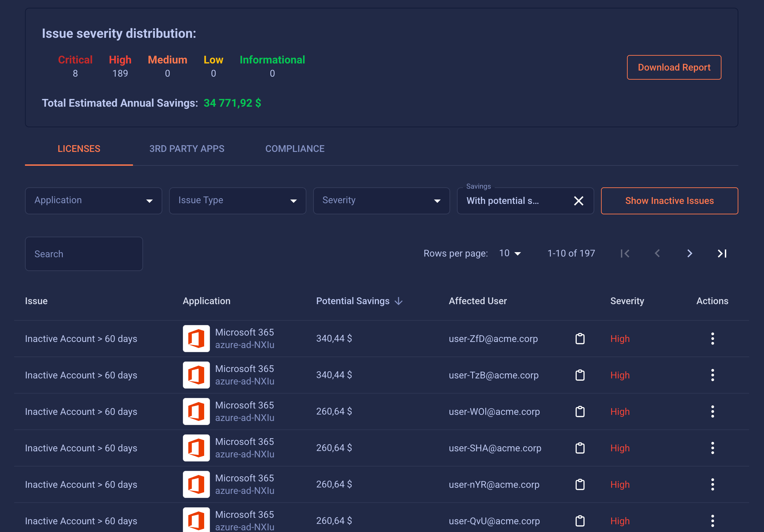Sort by Severity column header
Viewport: 764px width, 532px height.
click(x=627, y=301)
